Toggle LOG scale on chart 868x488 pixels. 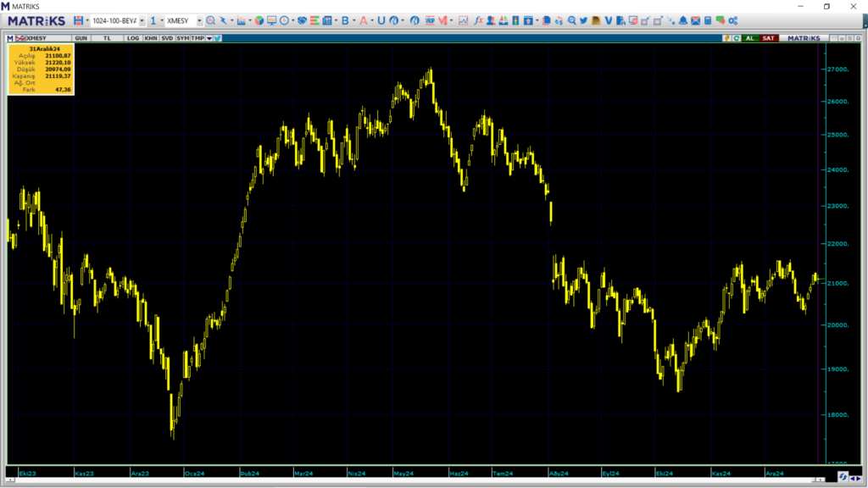[133, 38]
